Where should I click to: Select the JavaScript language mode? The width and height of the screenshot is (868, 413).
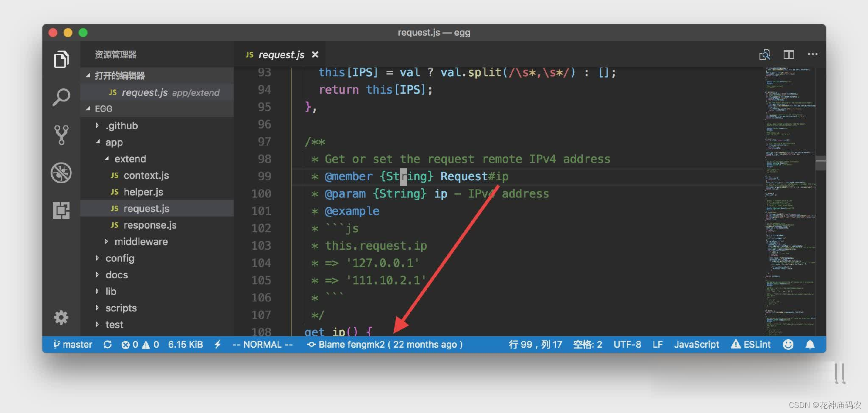click(696, 344)
